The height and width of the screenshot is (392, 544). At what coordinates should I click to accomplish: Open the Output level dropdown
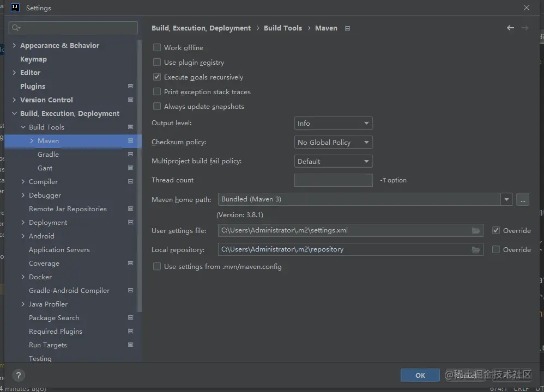[x=334, y=123]
